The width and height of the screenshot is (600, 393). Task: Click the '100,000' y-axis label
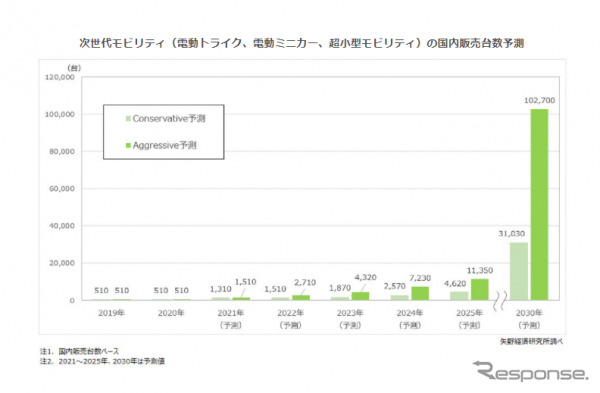pos(60,114)
